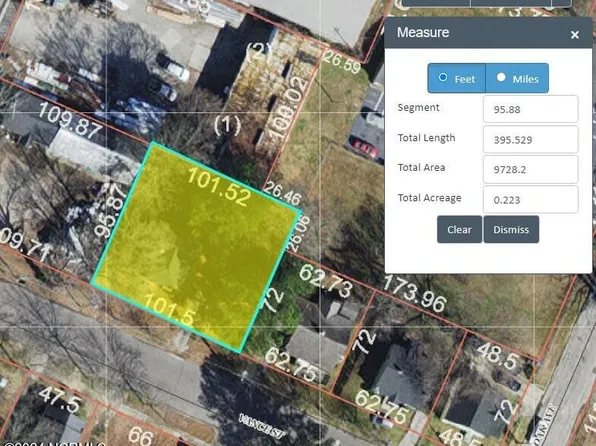
Task: Select the Miles unit radio button
Action: click(x=501, y=77)
